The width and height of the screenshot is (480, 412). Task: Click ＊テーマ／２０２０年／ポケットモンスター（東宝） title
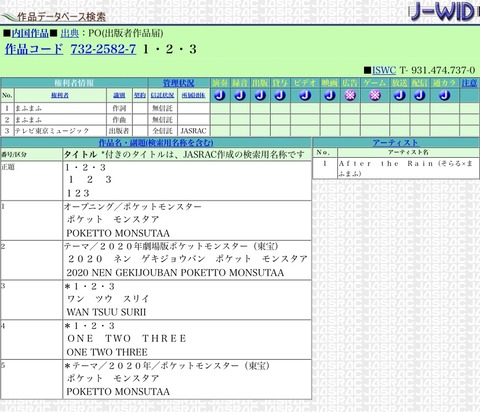pos(167,366)
